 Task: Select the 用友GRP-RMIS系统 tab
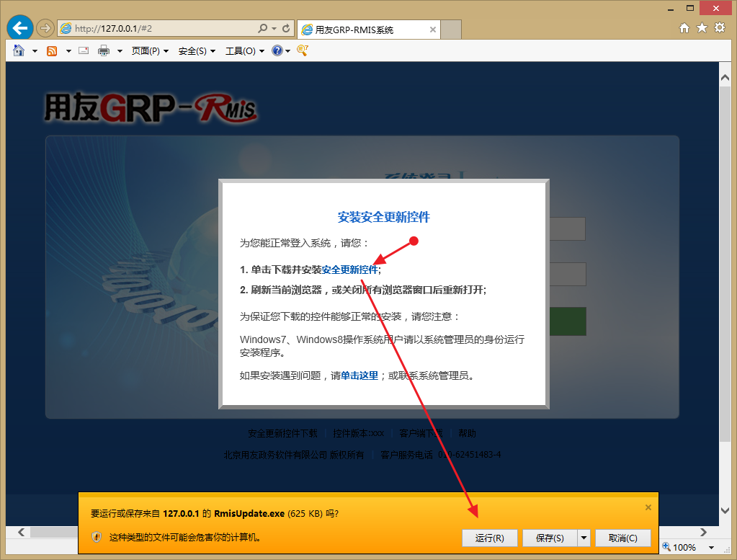[x=369, y=30]
